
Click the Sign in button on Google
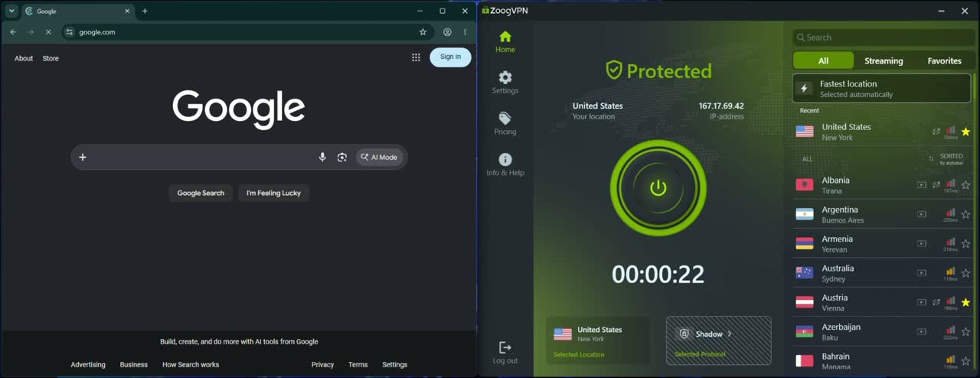tap(450, 57)
